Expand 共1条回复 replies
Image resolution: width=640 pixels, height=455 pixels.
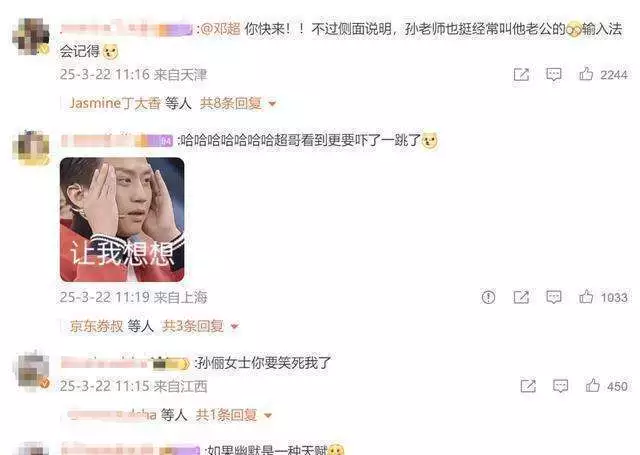[x=234, y=415]
